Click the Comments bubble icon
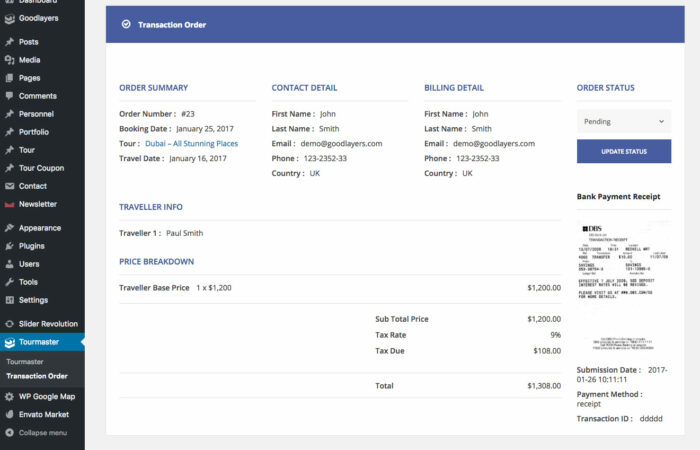Image resolution: width=700 pixels, height=450 pixels. click(9, 96)
